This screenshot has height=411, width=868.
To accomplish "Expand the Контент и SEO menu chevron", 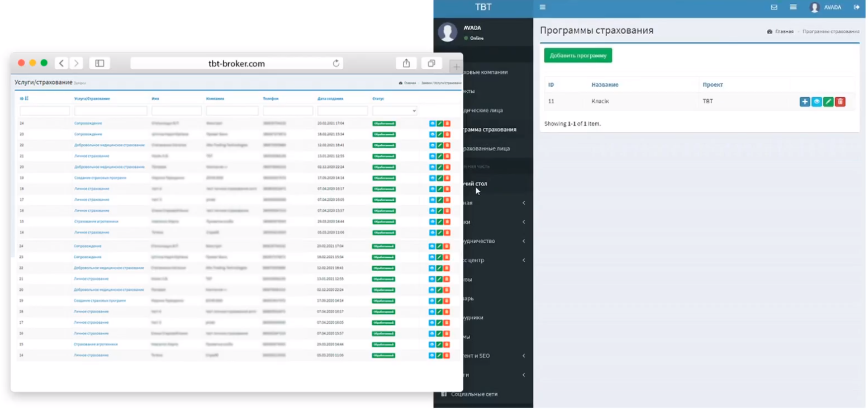I will [x=524, y=356].
